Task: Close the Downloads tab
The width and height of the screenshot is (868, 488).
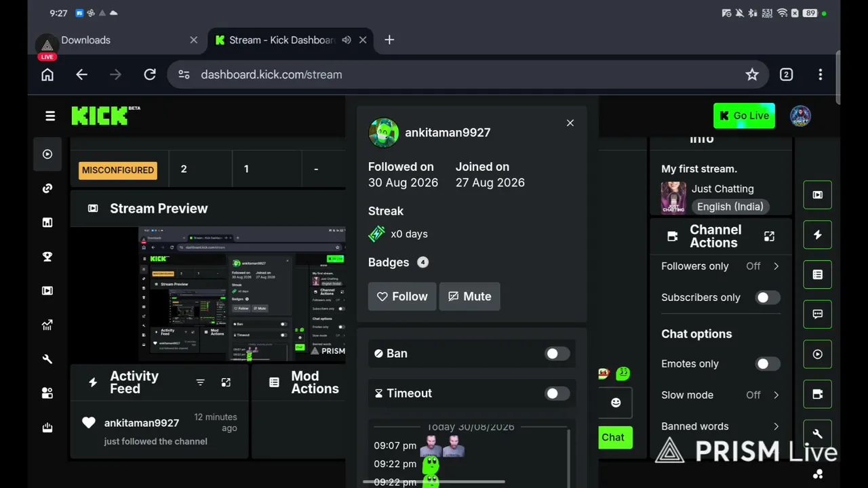Action: click(194, 40)
